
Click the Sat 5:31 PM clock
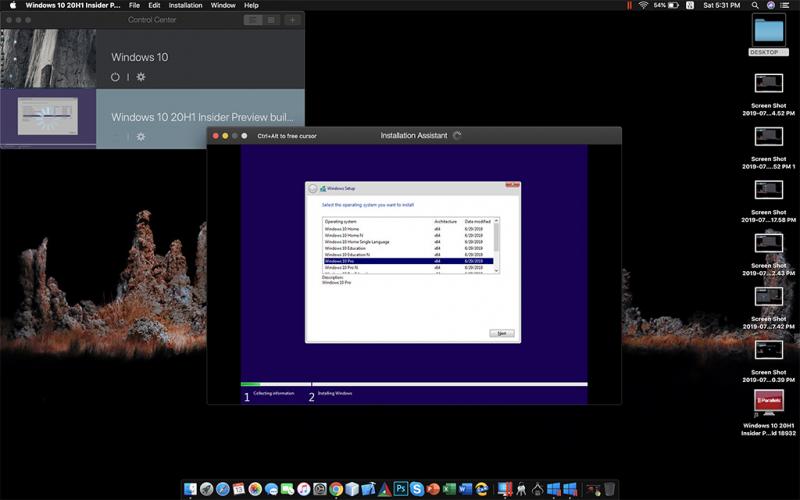721,5
